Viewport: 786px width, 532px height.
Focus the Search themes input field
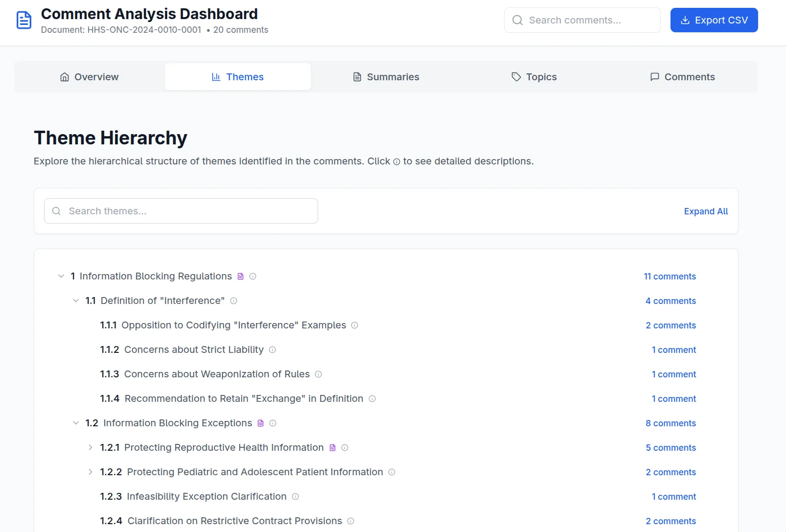pos(181,211)
